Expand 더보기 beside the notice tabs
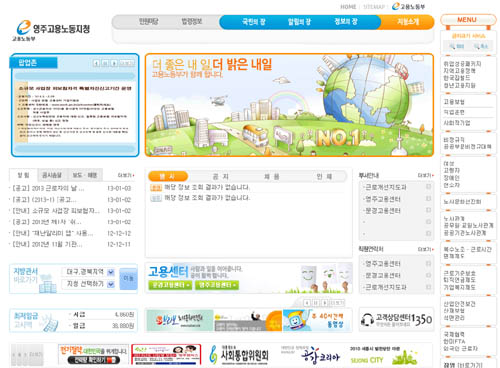 pos(126,175)
